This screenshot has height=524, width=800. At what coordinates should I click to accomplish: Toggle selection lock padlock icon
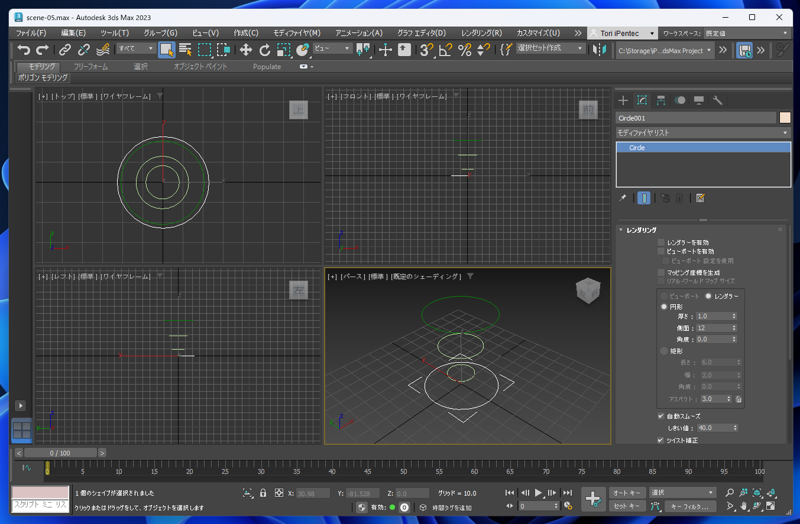[x=263, y=493]
